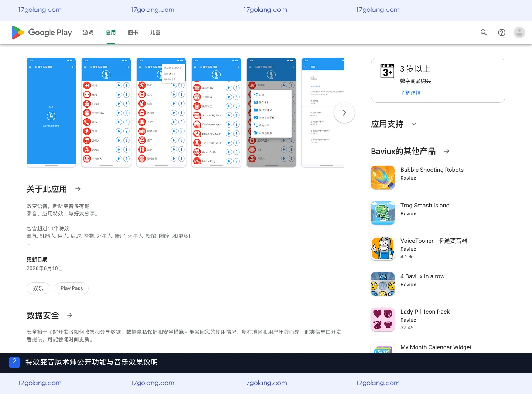Click the VoiceTooner app icon
The height and width of the screenshot is (394, 532).
pyautogui.click(x=383, y=248)
